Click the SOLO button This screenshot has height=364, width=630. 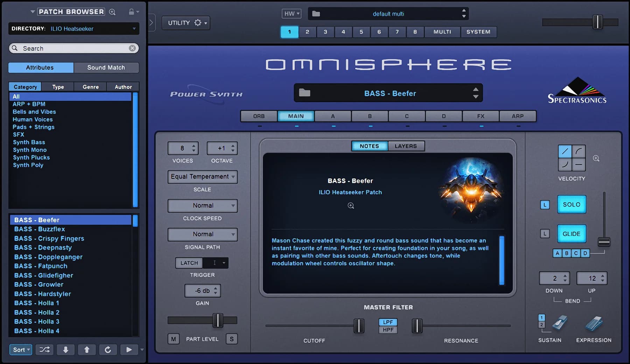(571, 204)
